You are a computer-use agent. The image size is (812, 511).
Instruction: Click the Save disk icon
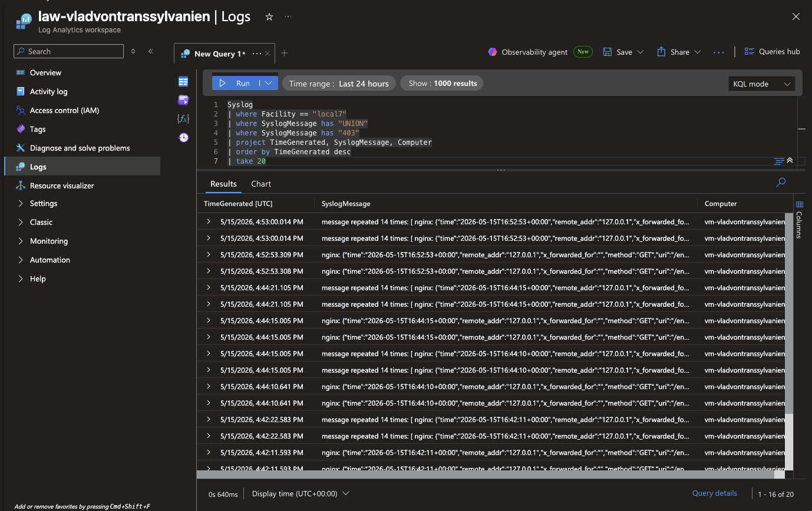pos(608,52)
